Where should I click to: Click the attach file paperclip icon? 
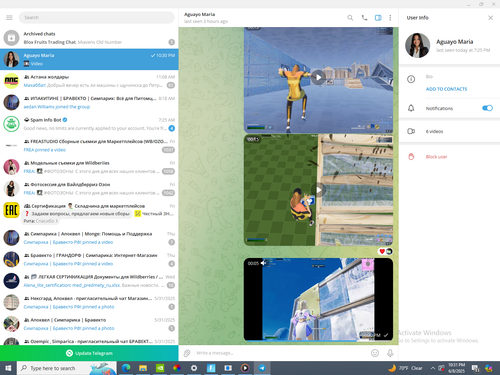(187, 353)
